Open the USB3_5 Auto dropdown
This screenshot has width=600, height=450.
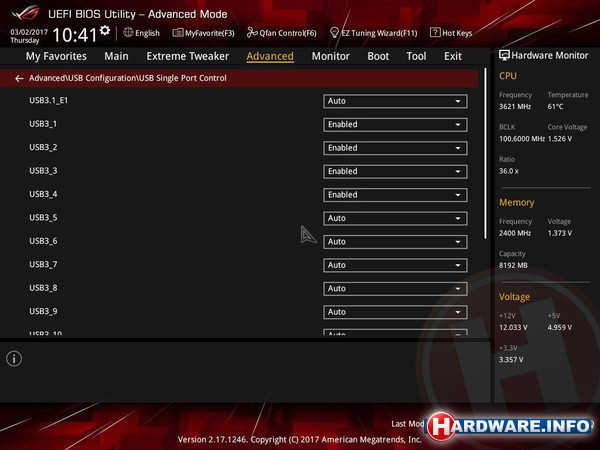(395, 218)
